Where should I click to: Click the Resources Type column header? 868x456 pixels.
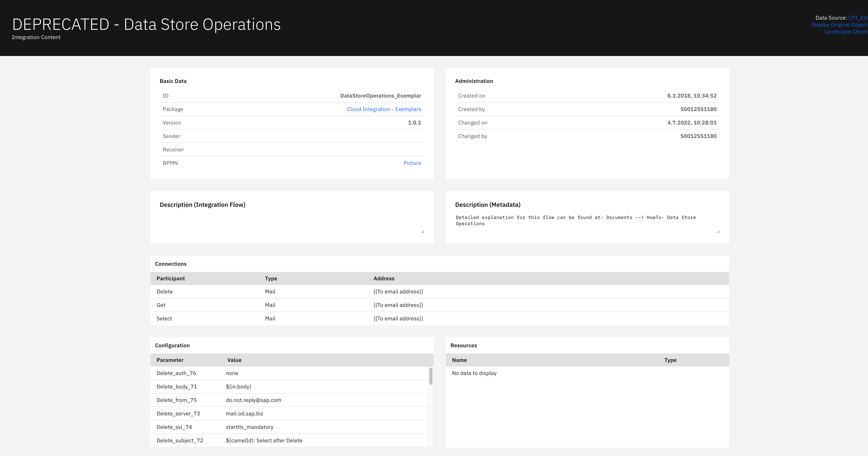(670, 360)
